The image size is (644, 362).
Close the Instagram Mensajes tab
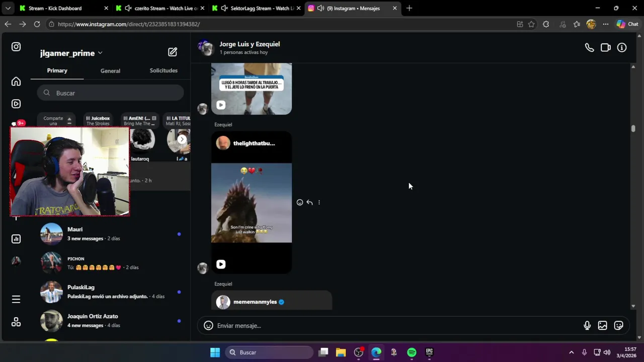tap(394, 8)
